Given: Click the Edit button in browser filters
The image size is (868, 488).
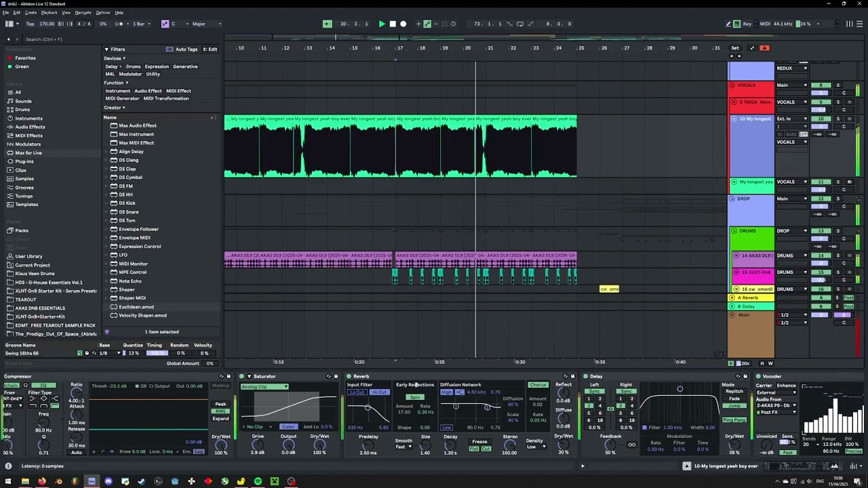Looking at the screenshot, I should 210,49.
